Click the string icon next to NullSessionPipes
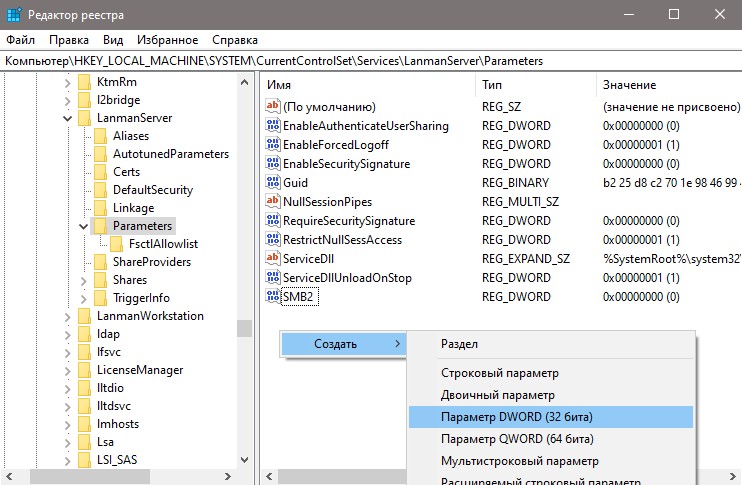 (x=273, y=201)
